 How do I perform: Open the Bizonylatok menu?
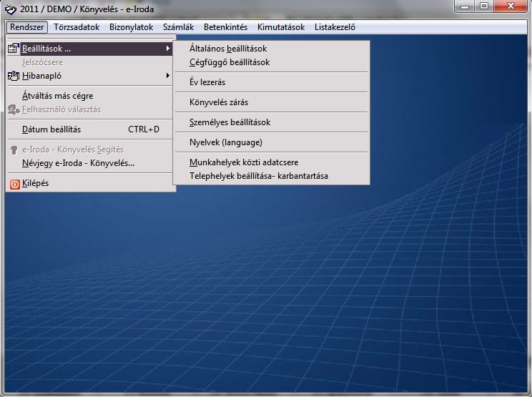[x=131, y=27]
